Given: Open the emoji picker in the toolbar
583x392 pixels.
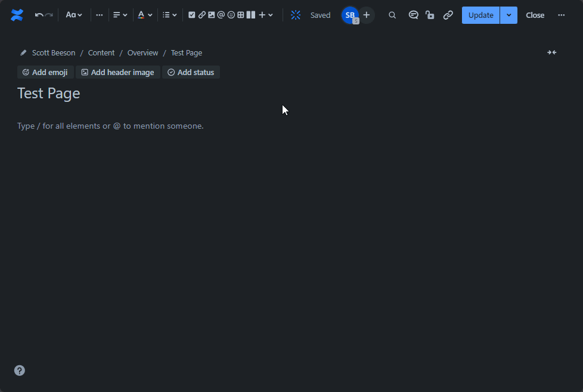Looking at the screenshot, I should 231,15.
